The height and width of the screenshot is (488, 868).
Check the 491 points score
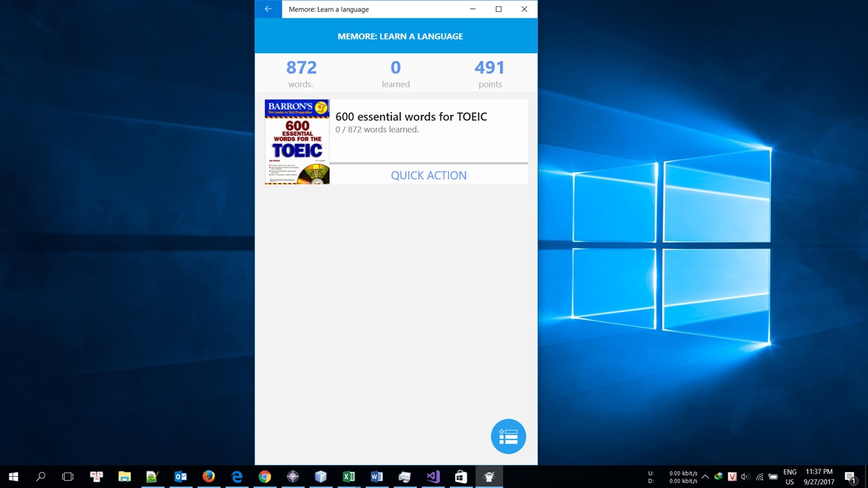tap(490, 73)
